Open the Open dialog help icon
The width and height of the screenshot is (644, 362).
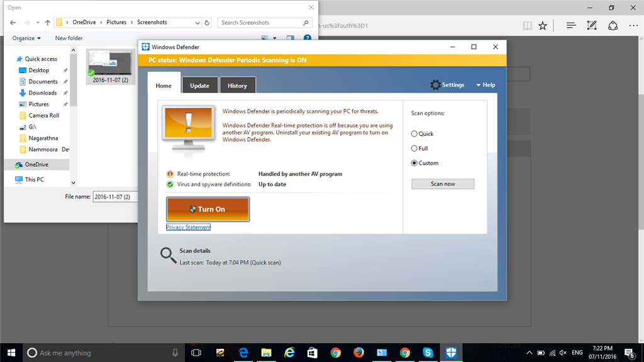click(x=307, y=38)
